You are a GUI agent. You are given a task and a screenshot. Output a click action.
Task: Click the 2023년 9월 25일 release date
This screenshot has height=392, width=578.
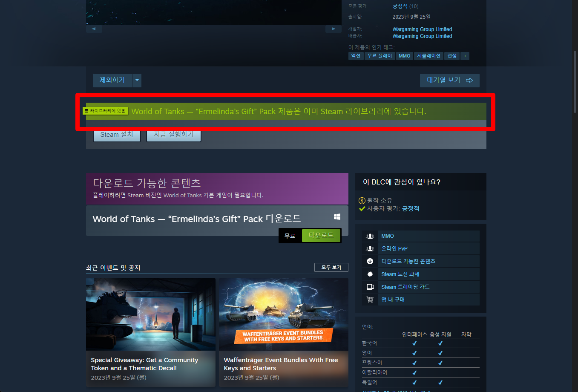click(411, 17)
